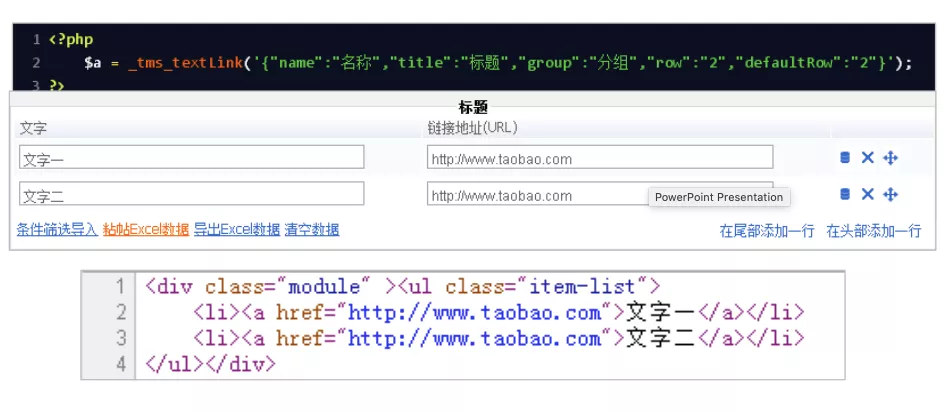Click the 文字二 text input field
The height and width of the screenshot is (412, 948).
[x=192, y=193]
